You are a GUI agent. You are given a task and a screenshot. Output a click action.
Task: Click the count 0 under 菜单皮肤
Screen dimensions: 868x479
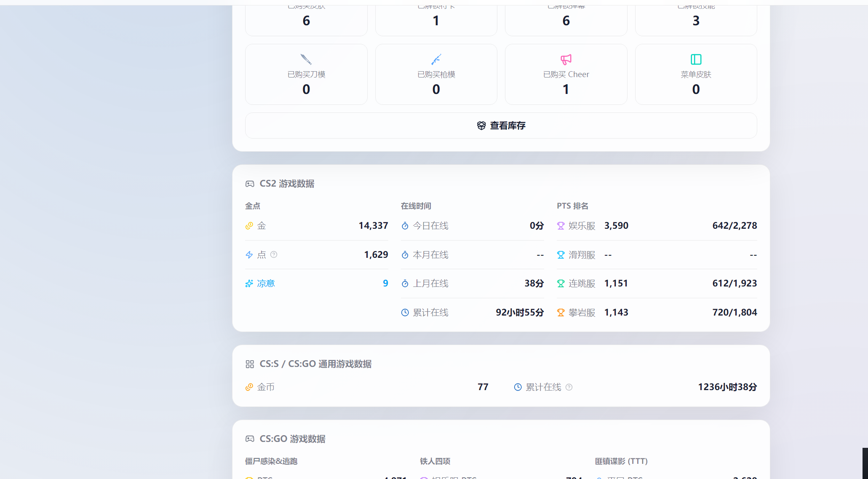coord(696,89)
